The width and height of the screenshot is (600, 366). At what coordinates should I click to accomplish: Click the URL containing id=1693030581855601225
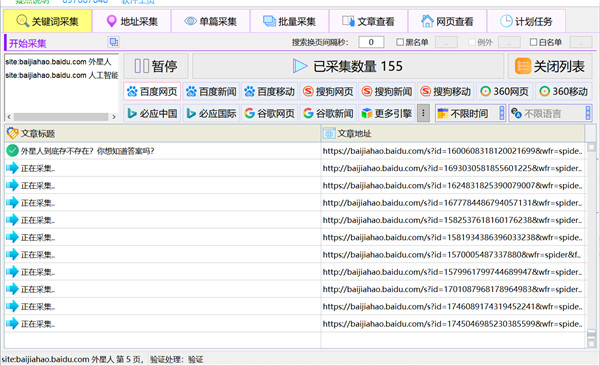click(452, 168)
